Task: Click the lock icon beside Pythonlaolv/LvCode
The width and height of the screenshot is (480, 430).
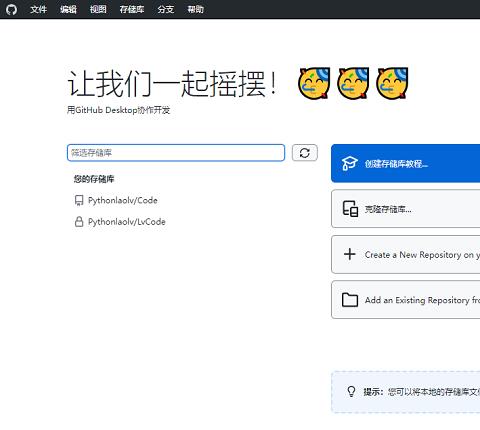Action: pyautogui.click(x=79, y=222)
